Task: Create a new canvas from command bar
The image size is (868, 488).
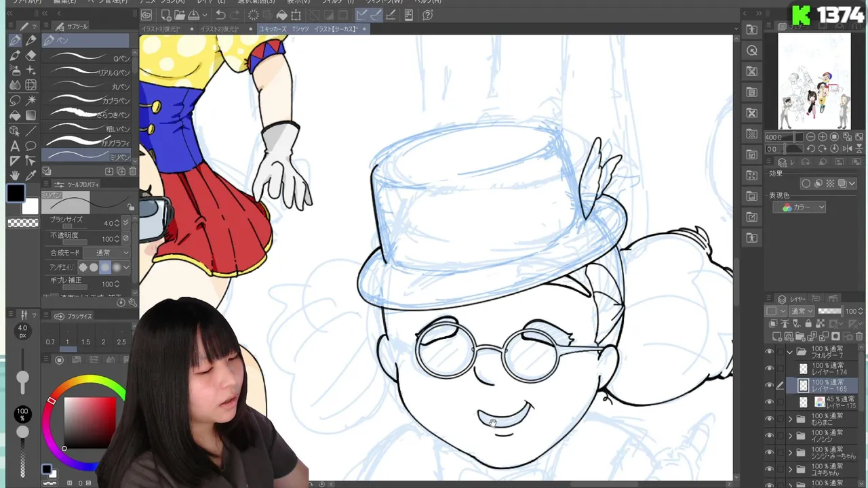Action: click(x=165, y=15)
